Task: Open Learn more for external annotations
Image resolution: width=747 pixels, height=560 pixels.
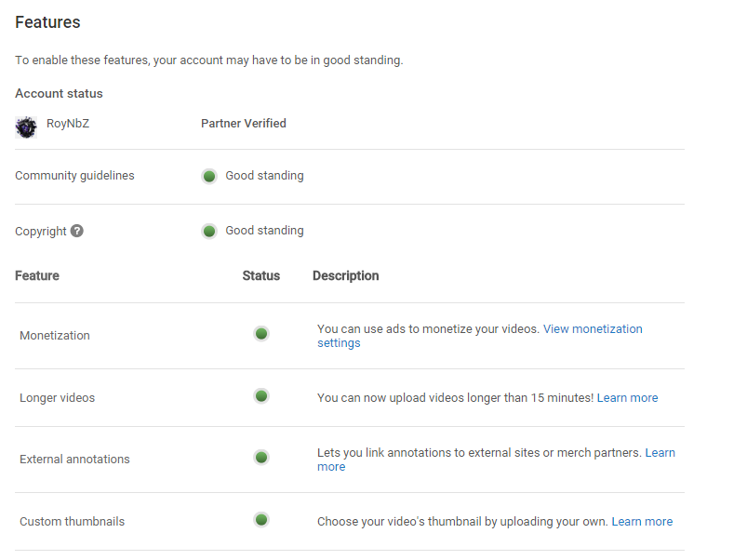Action: pos(660,453)
